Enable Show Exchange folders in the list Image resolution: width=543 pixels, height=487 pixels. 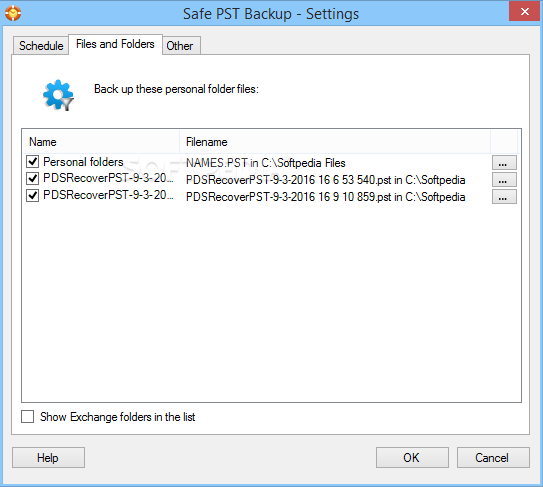27,417
